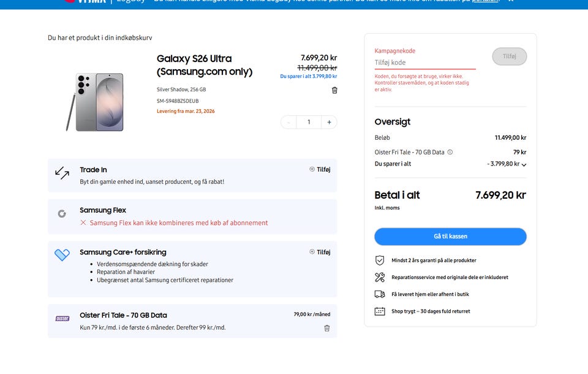The height and width of the screenshot is (374, 588).
Task: Close the blue LogBuy banner
Action: tap(510, 1)
